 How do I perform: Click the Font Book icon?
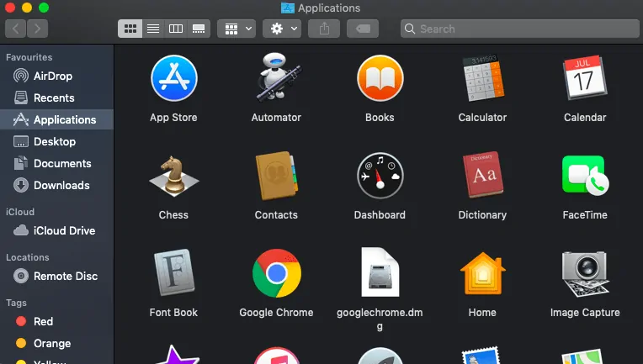(x=174, y=272)
